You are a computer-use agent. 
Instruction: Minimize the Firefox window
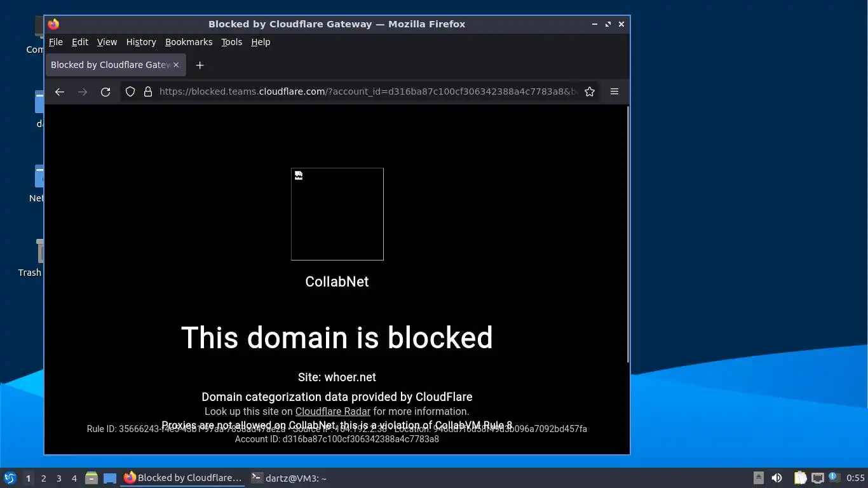[x=595, y=24]
